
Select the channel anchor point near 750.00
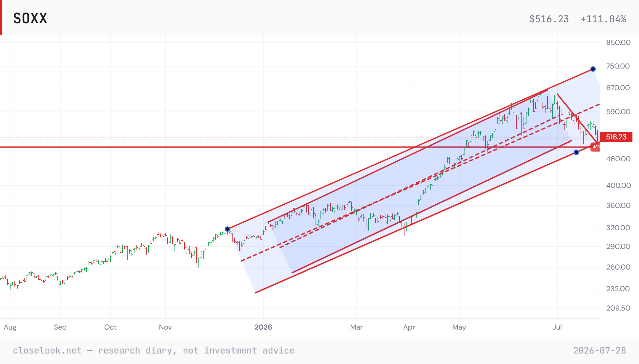tap(593, 69)
